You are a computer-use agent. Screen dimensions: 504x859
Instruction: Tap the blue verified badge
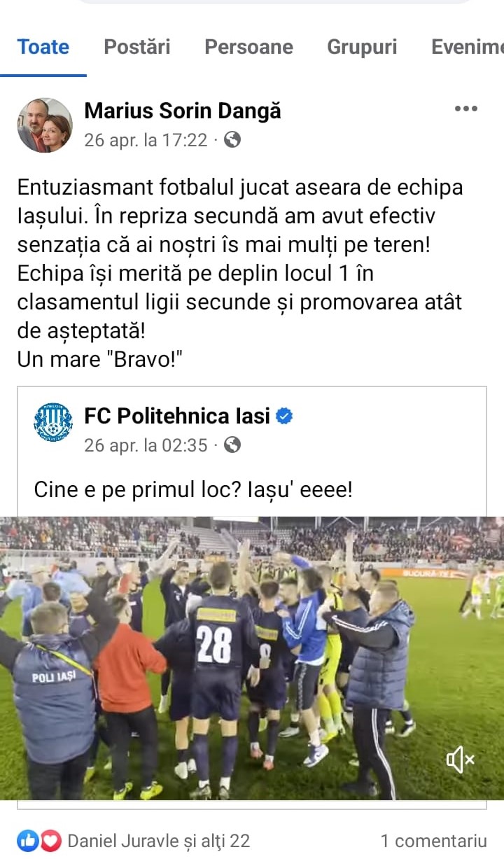[284, 416]
